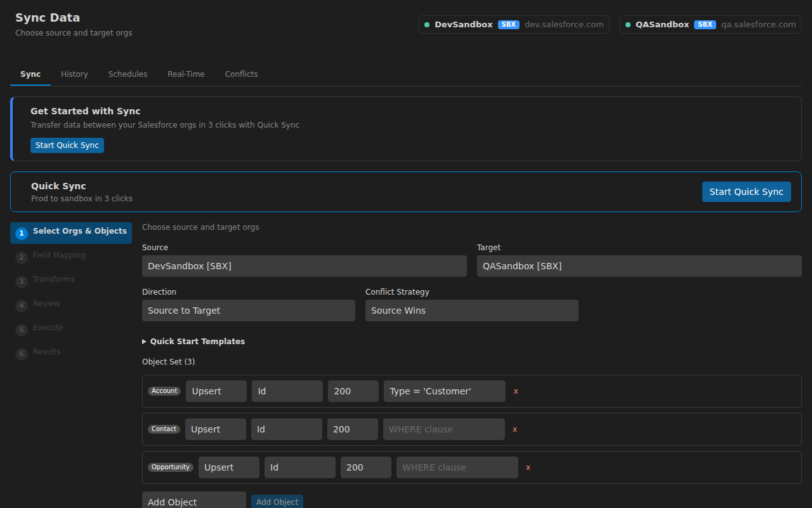Expand Quick Start Templates section
The width and height of the screenshot is (812, 508).
(193, 342)
